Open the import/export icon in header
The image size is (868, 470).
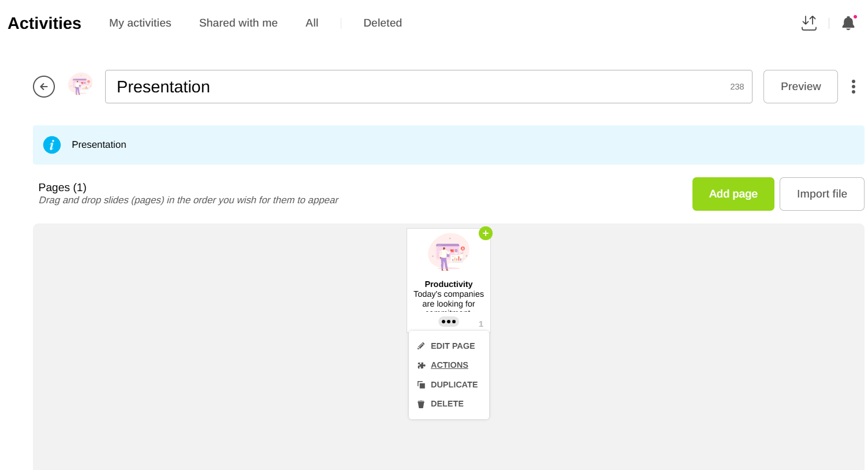click(809, 23)
